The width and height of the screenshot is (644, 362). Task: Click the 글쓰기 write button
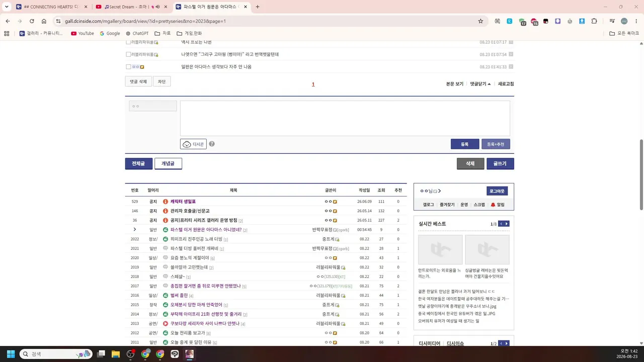[500, 163]
